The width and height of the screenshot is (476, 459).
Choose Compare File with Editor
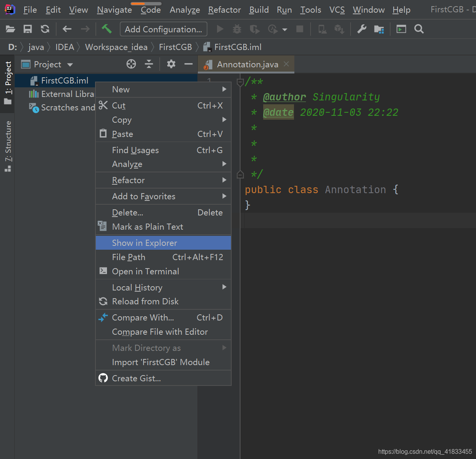163,332
